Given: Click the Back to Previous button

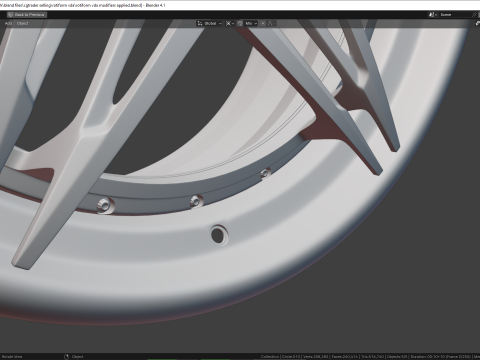Looking at the screenshot, I should (x=27, y=15).
